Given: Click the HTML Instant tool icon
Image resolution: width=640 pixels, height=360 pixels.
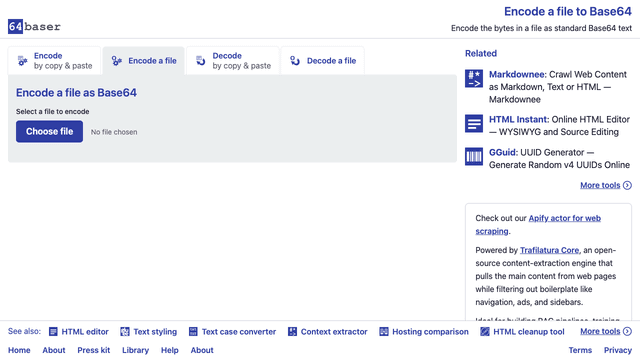Looking at the screenshot, I should tap(474, 123).
